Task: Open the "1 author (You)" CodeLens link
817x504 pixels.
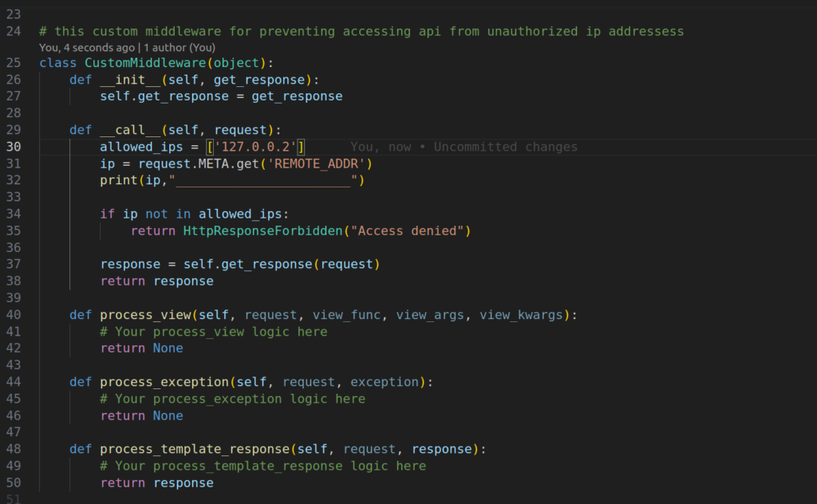Action: (180, 48)
